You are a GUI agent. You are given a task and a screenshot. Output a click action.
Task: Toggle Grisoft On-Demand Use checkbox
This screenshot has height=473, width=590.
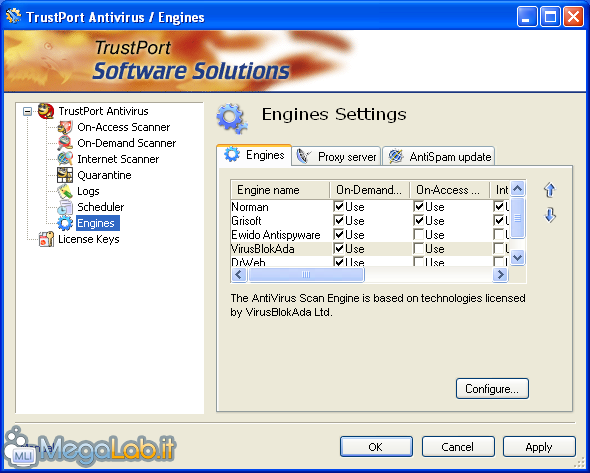tap(339, 220)
